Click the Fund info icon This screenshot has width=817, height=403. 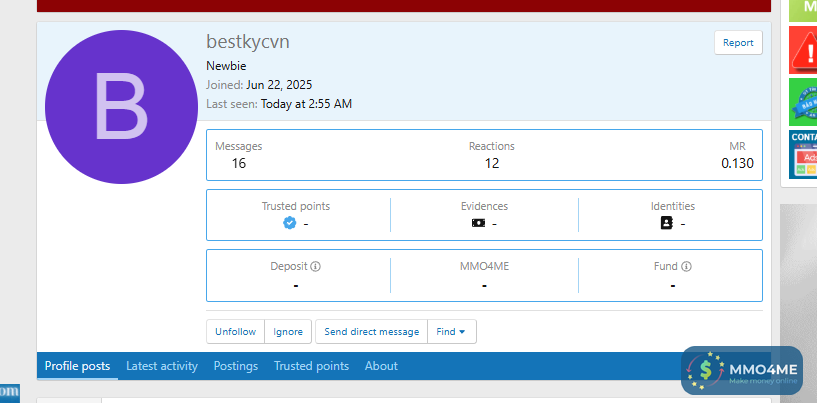686,266
